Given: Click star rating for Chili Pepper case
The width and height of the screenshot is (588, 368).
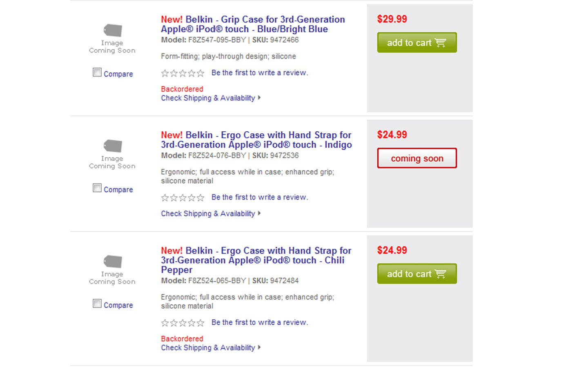Looking at the screenshot, I should pos(183,323).
